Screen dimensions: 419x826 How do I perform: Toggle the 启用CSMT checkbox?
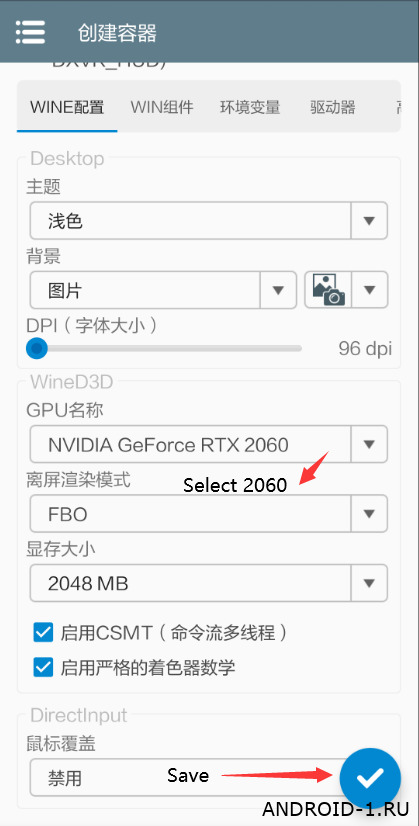tap(43, 632)
